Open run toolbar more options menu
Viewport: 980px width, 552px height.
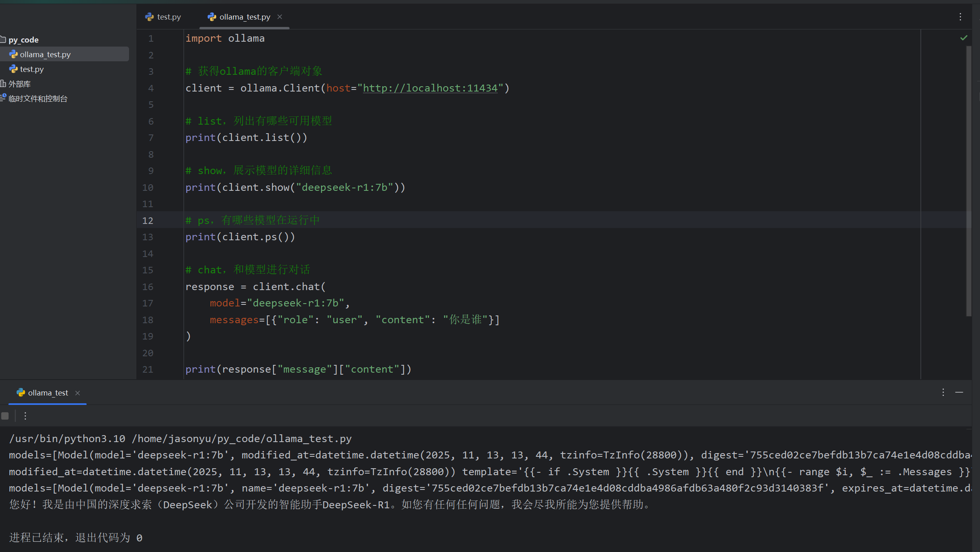pyautogui.click(x=25, y=416)
